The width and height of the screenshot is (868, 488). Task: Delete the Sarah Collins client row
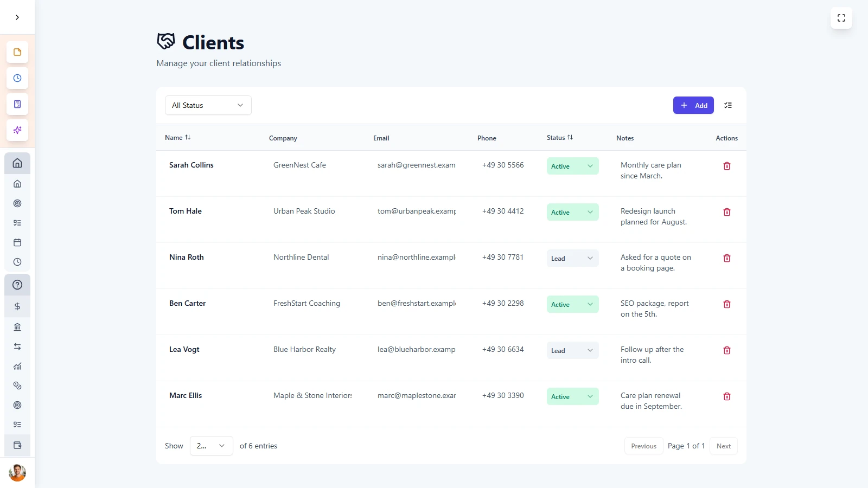pyautogui.click(x=727, y=166)
